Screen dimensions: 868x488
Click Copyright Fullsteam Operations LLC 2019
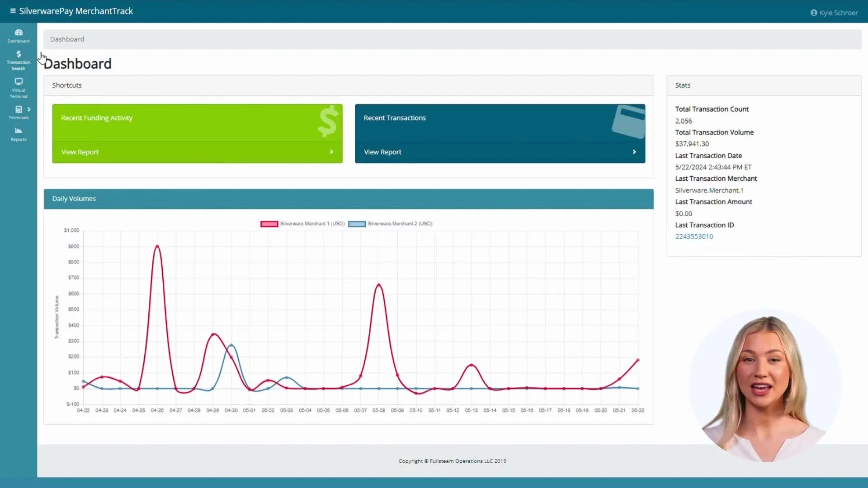[452, 461]
